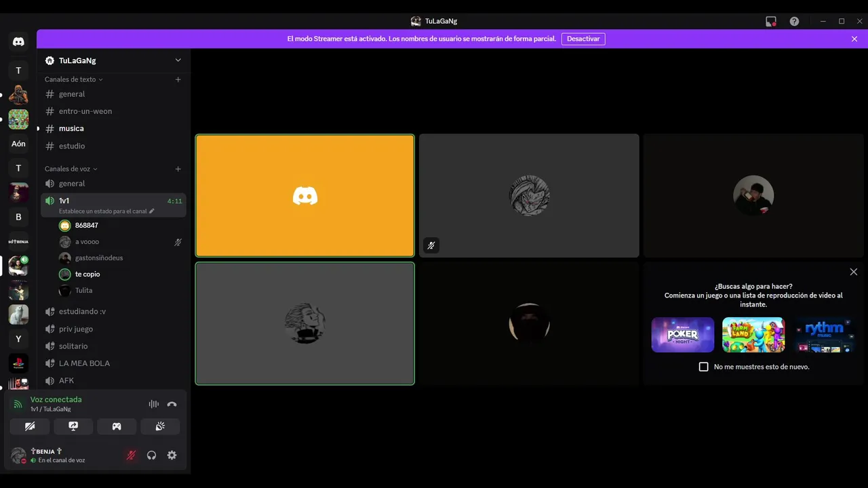
Task: Launch the Rythm music activity
Action: (824, 335)
